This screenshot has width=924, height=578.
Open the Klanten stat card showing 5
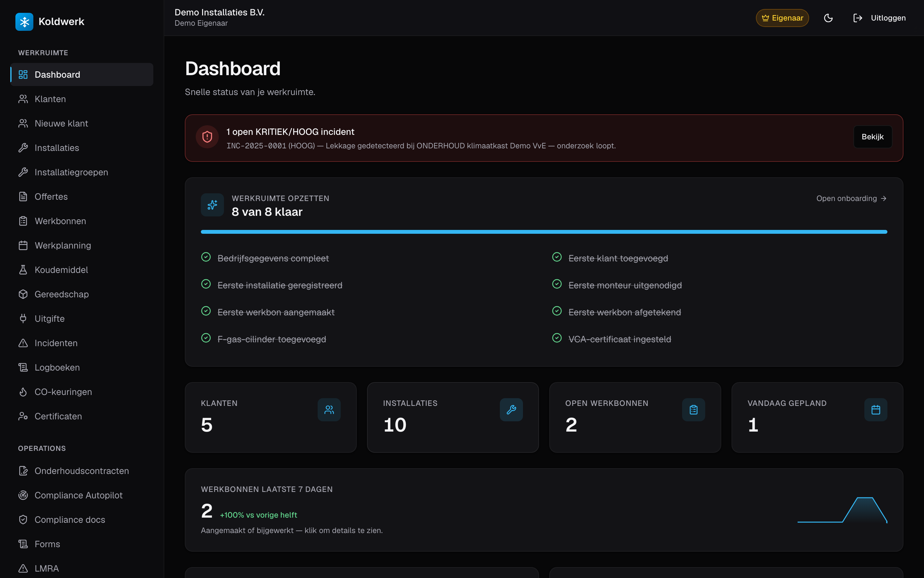coord(271,417)
